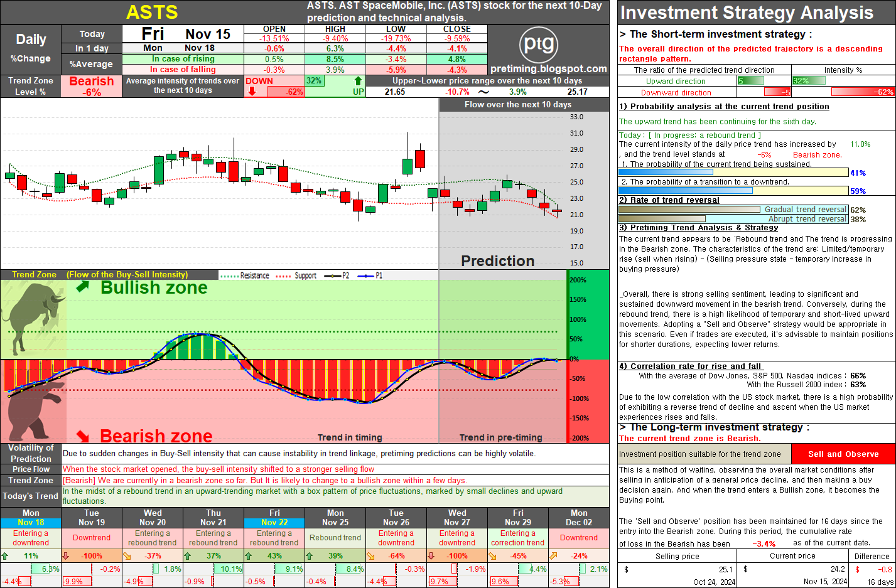Click the red Sell and Observe box
Image resolution: width=896 pixels, height=588 pixels.
tap(843, 454)
